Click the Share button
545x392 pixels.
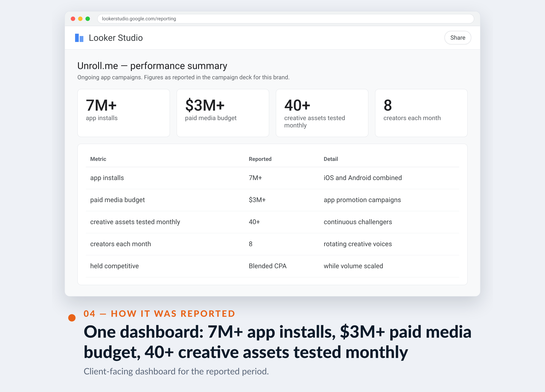coord(458,38)
